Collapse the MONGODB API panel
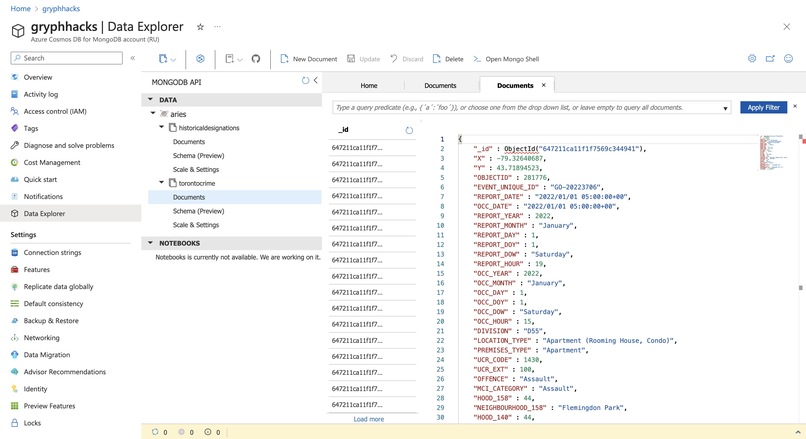Screen dimensions: 806x439 [316, 80]
